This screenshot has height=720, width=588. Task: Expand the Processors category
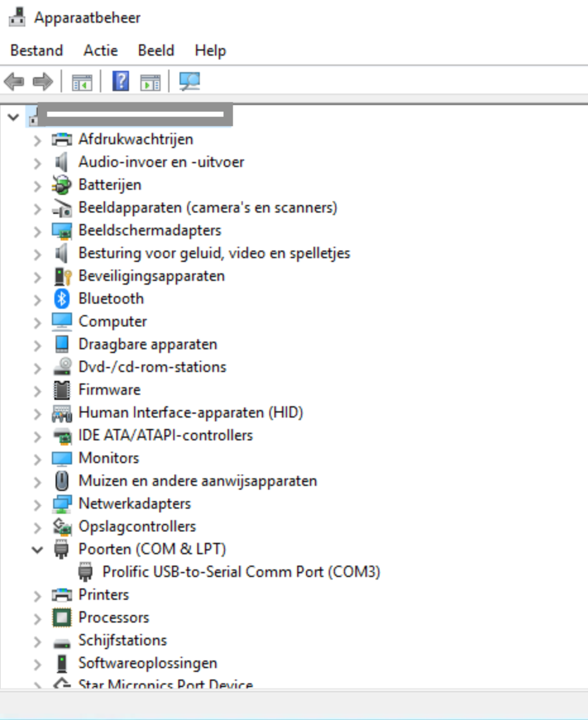pos(38,619)
